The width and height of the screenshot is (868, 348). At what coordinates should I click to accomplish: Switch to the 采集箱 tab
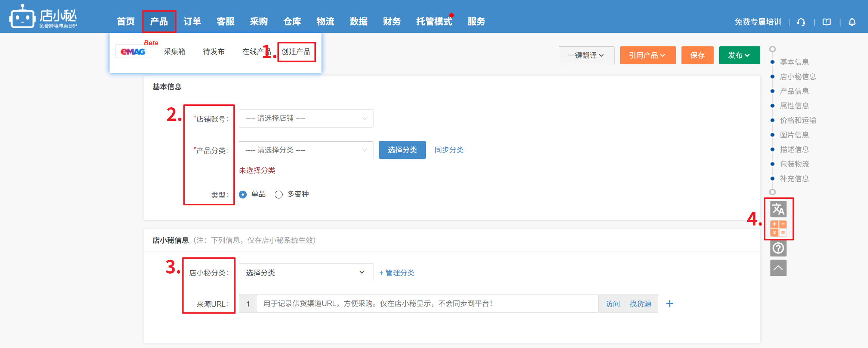pos(175,52)
